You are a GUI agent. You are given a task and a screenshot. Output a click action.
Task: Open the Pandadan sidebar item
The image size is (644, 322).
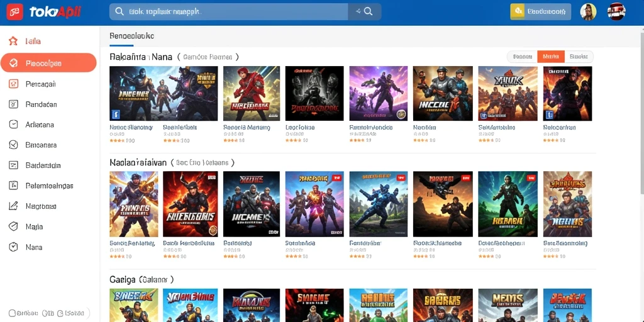[48, 104]
